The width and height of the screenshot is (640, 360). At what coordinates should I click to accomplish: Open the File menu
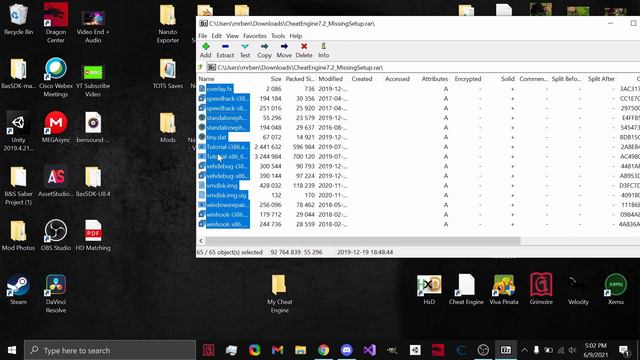coord(202,36)
